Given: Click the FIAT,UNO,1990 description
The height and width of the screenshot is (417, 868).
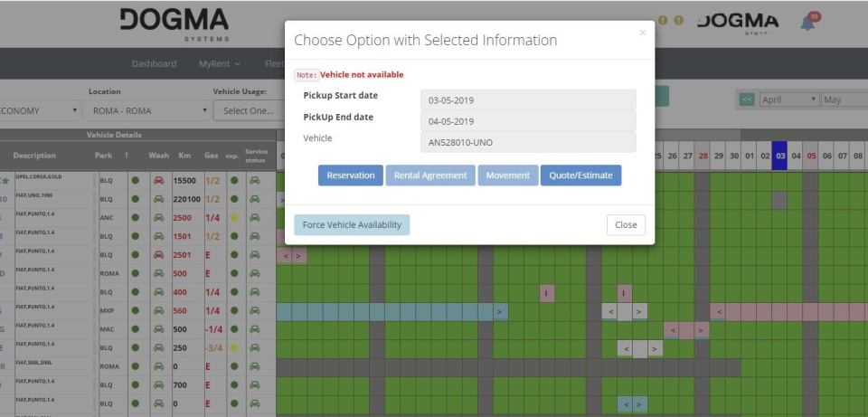Looking at the screenshot, I should [x=33, y=195].
